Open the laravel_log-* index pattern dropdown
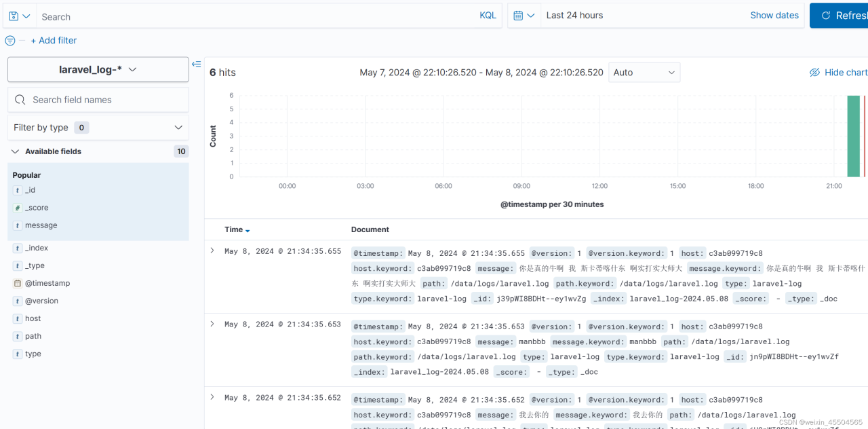The width and height of the screenshot is (868, 429). [98, 69]
